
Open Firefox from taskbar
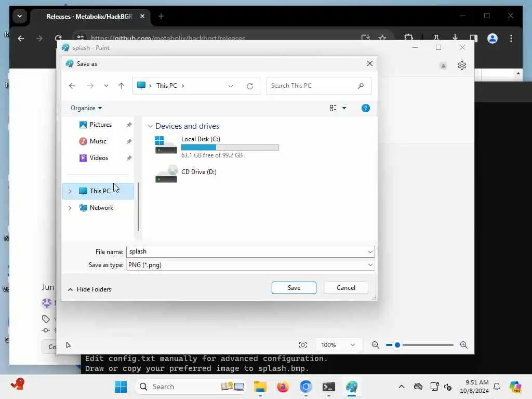[x=283, y=387]
